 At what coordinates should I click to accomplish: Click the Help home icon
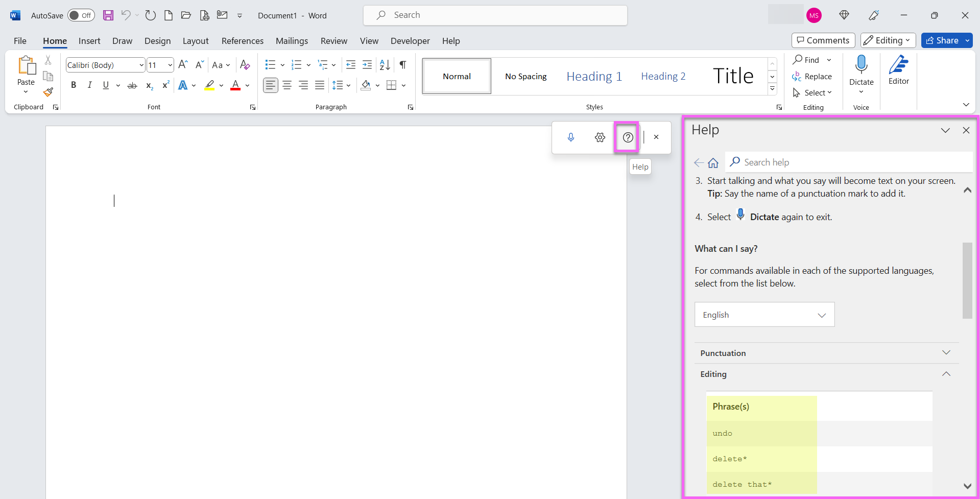[x=713, y=162]
